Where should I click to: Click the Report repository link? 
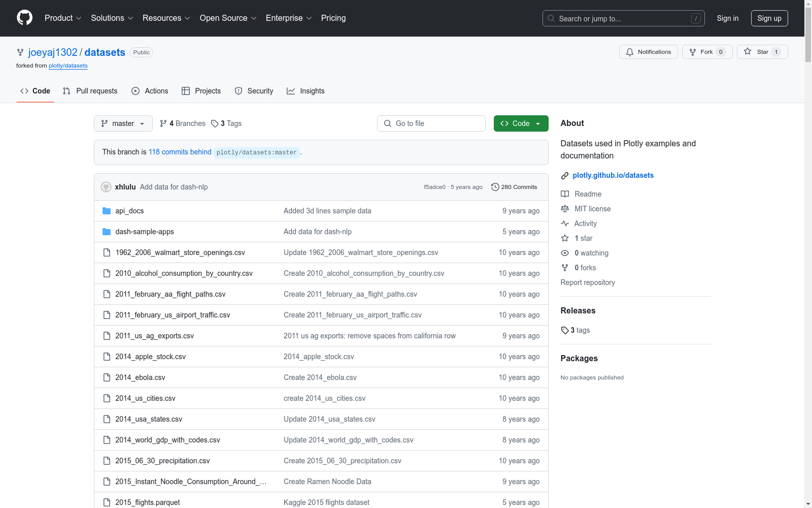588,282
